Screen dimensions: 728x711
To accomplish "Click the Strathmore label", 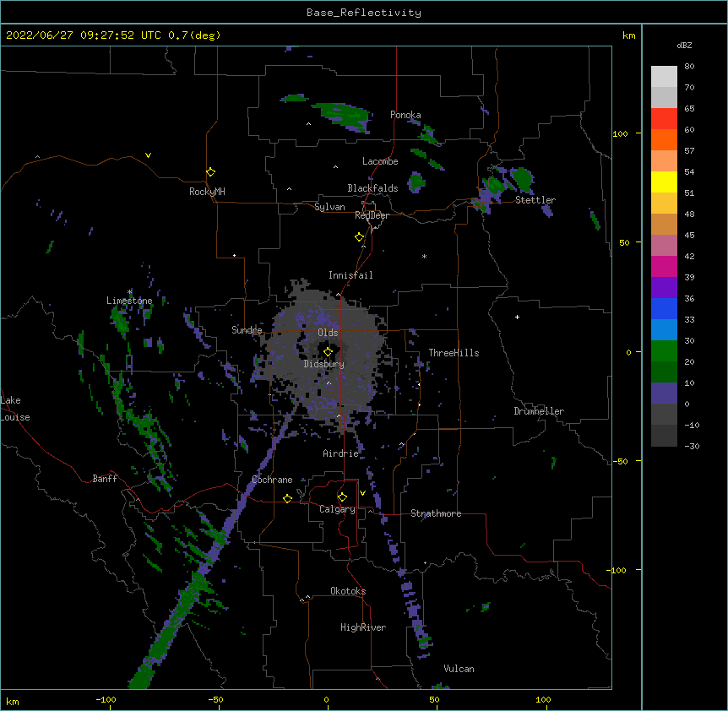I will point(436,513).
